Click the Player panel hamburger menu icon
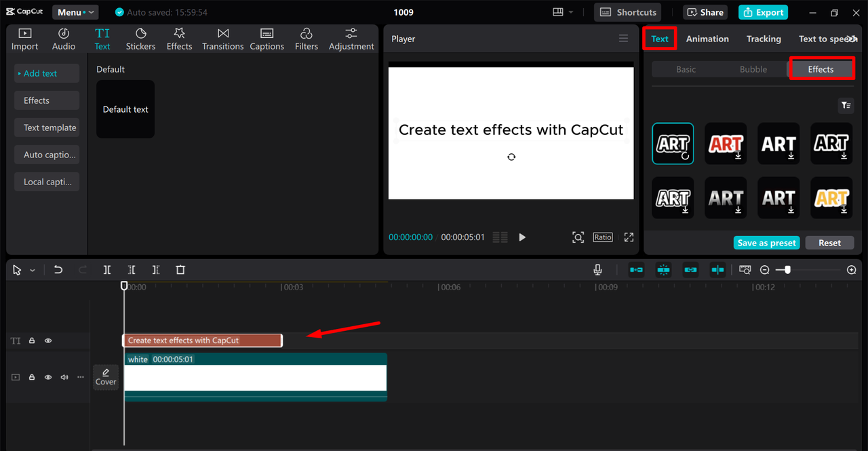The image size is (868, 451). (623, 39)
